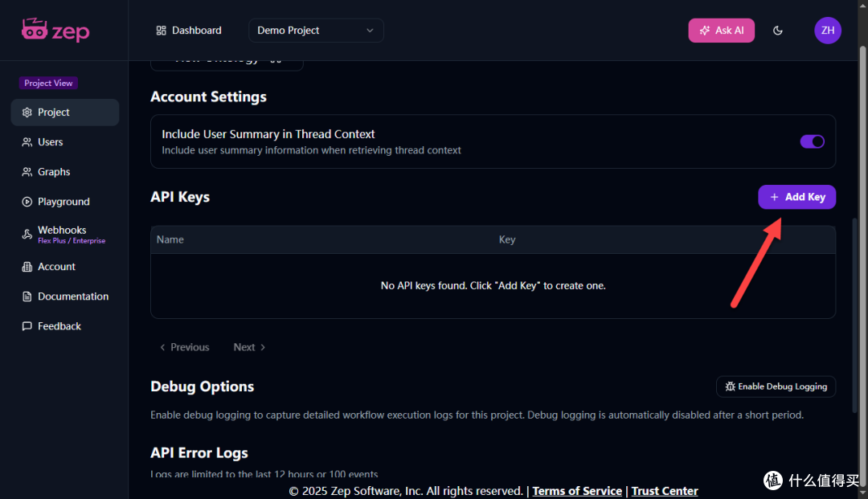The height and width of the screenshot is (499, 868).
Task: Open Documentation in the sidebar
Action: click(x=65, y=297)
